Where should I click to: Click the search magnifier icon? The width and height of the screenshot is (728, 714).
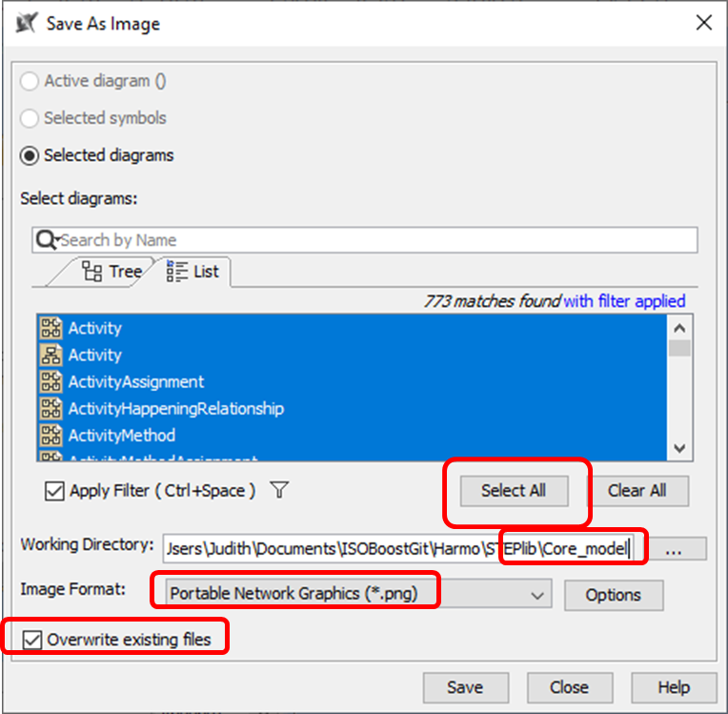click(46, 240)
